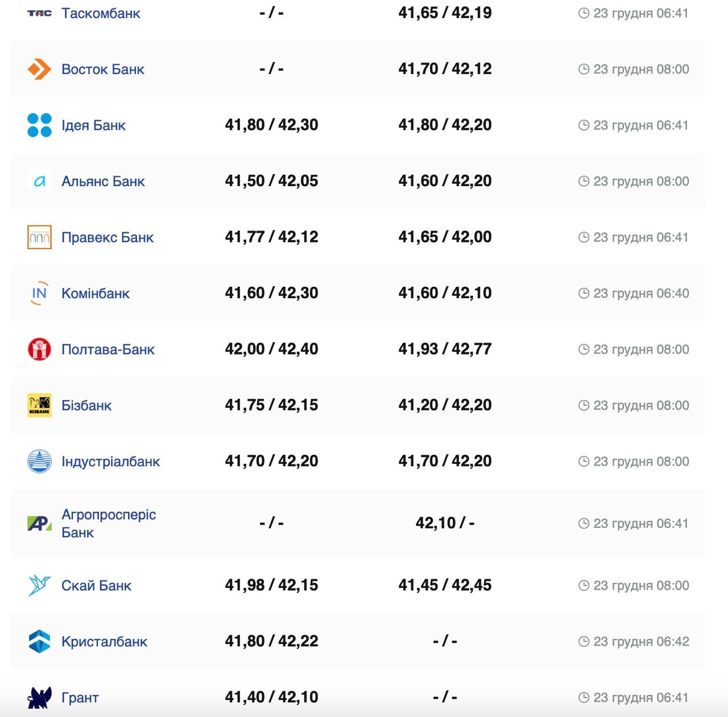Click the Грант griffin logo icon
Screen dimensions: 728x717
click(x=39, y=698)
